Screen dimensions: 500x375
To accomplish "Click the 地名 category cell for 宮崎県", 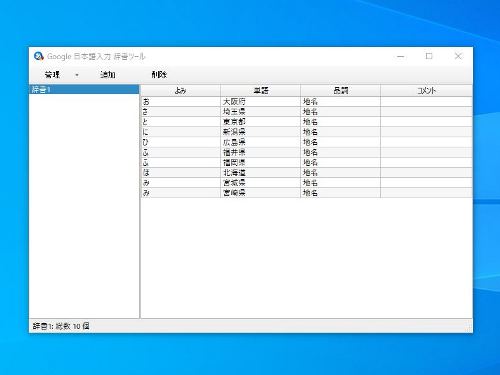I will pyautogui.click(x=340, y=193).
